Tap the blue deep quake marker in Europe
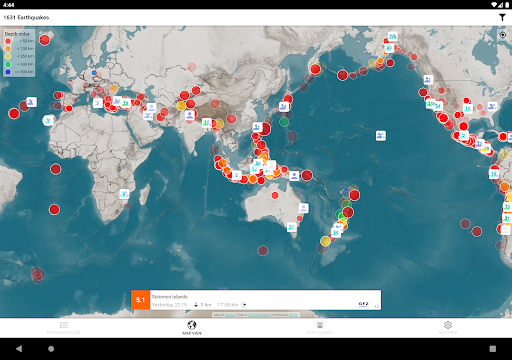The image size is (512, 360). (94, 72)
